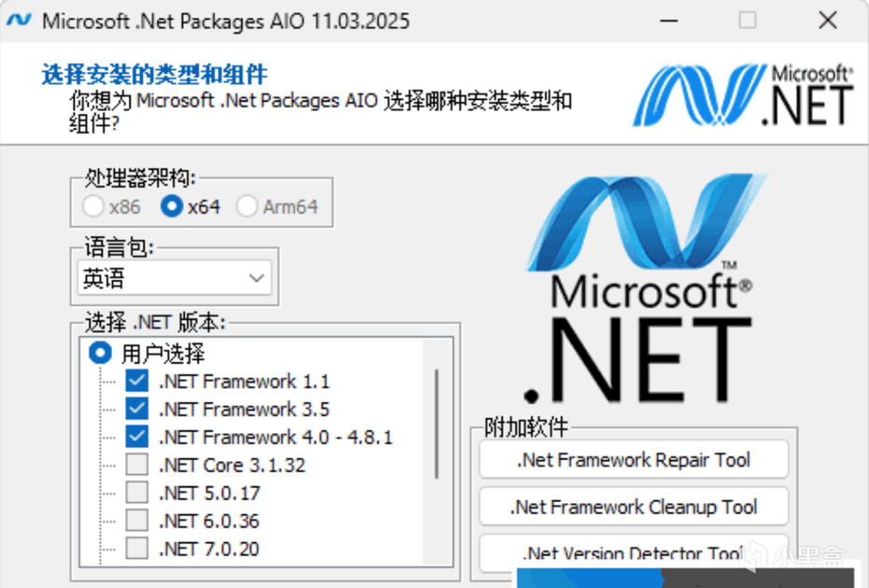This screenshot has height=588, width=869.
Task: Minimize the installer window
Action: click(x=669, y=21)
